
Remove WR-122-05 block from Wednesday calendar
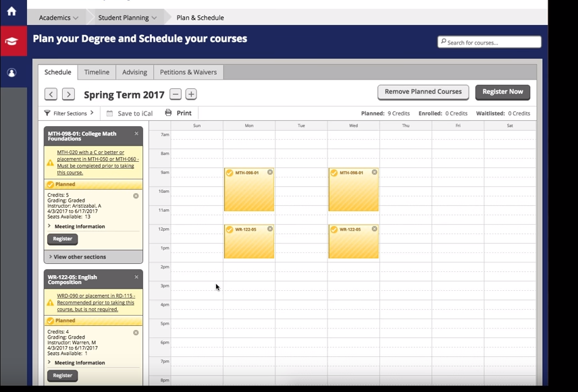point(375,229)
